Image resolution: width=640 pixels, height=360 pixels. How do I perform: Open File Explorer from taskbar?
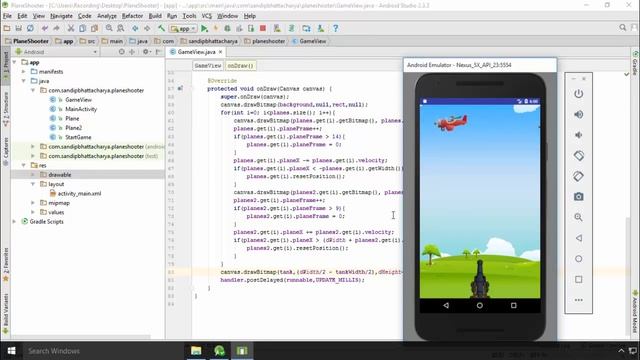click(196, 351)
